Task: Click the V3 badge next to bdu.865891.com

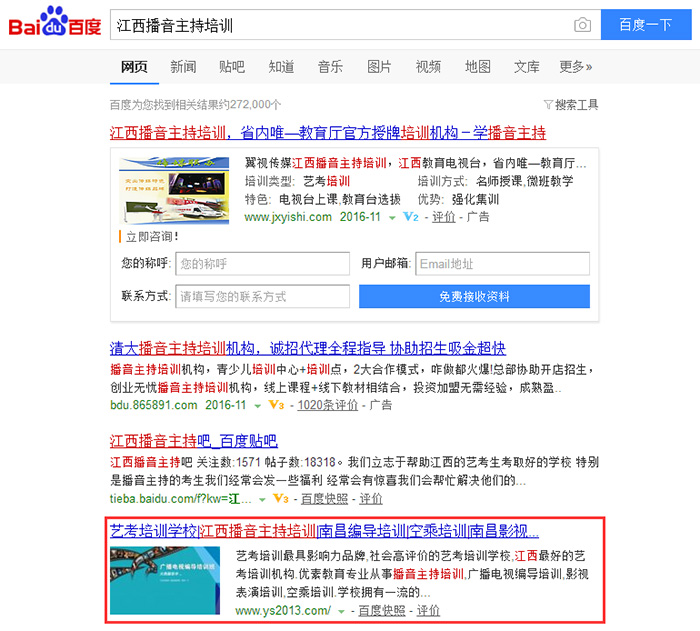Action: click(276, 405)
